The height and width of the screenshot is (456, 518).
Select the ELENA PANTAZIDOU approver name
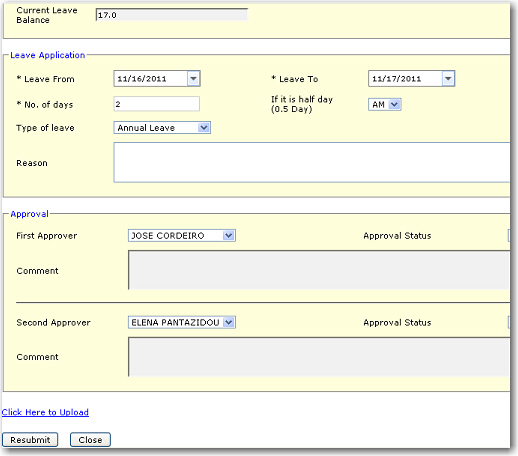point(175,322)
